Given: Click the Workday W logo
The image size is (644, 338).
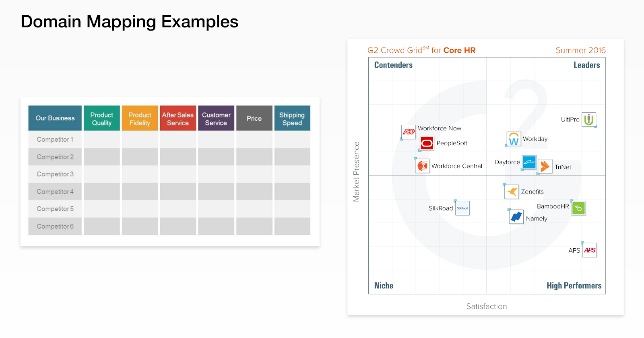Looking at the screenshot, I should [514, 139].
